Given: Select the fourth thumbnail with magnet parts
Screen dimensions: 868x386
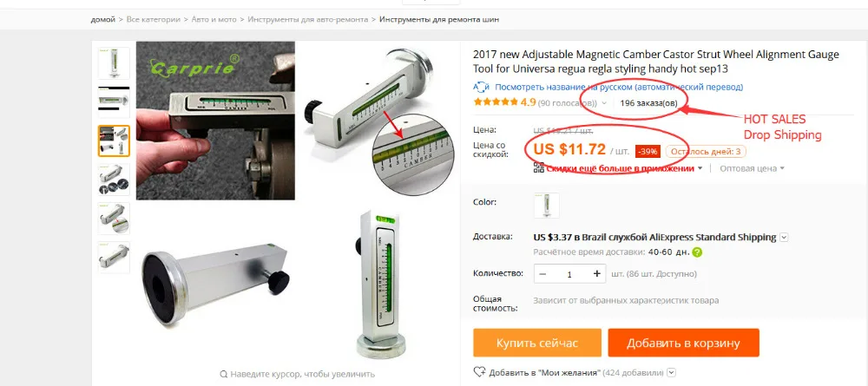Looking at the screenshot, I should 114,180.
